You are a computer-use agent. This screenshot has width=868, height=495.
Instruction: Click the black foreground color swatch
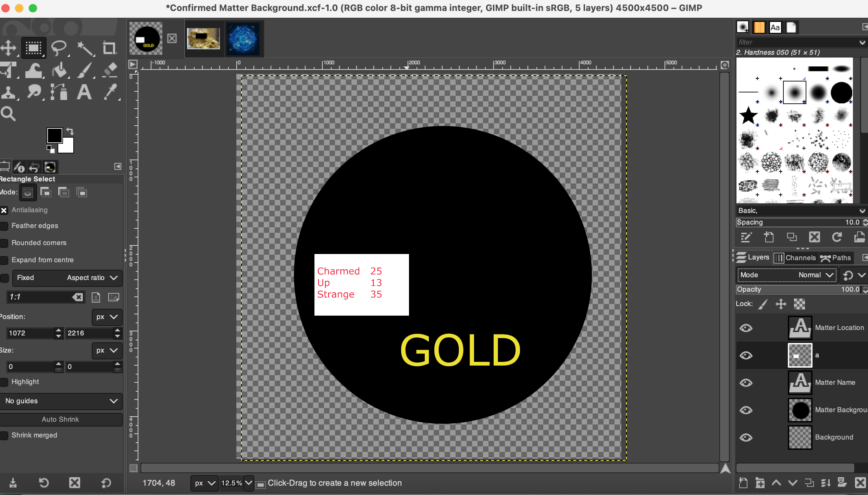pos(54,136)
